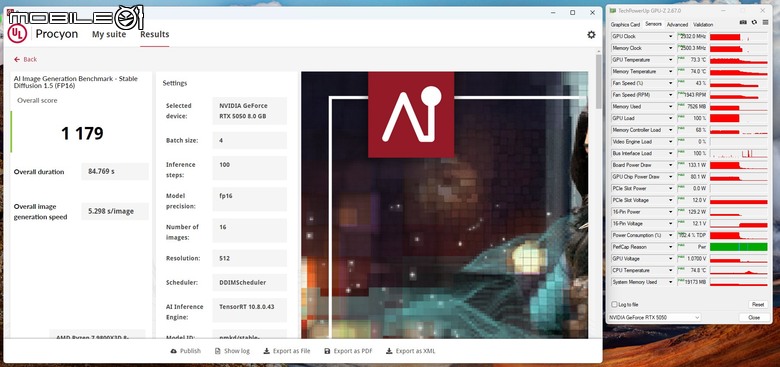Click the green PerfCap Reason graph

coord(739,247)
